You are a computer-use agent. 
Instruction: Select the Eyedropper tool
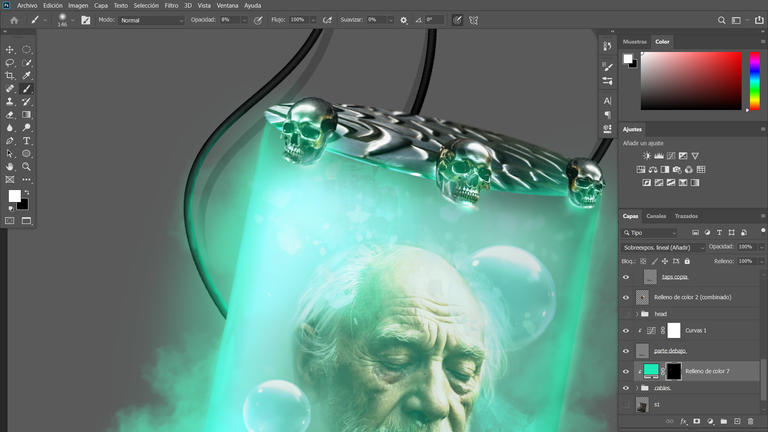click(x=26, y=75)
